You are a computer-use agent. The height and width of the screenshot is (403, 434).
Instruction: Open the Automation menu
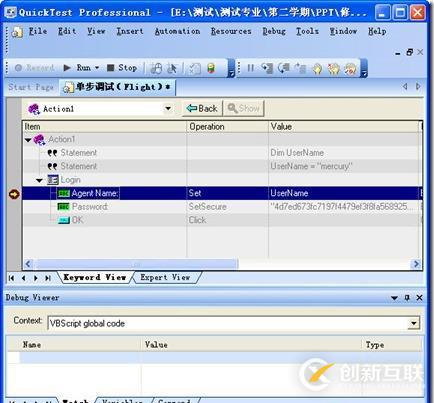(177, 31)
